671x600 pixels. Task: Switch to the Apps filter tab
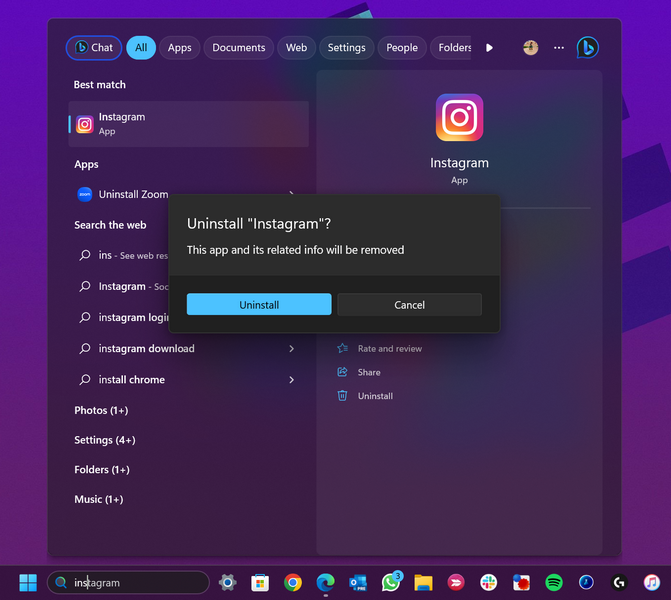(x=179, y=47)
